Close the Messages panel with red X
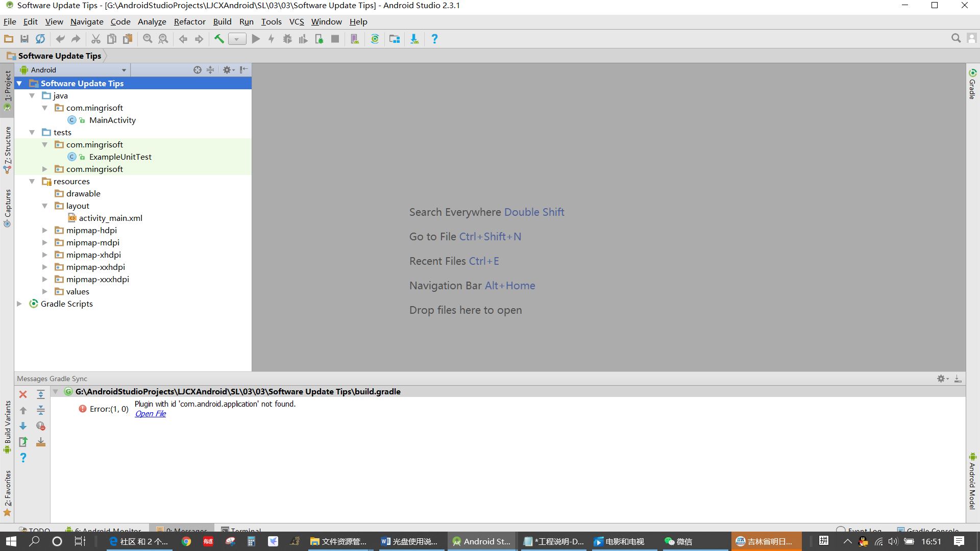The width and height of the screenshot is (980, 551). click(23, 394)
